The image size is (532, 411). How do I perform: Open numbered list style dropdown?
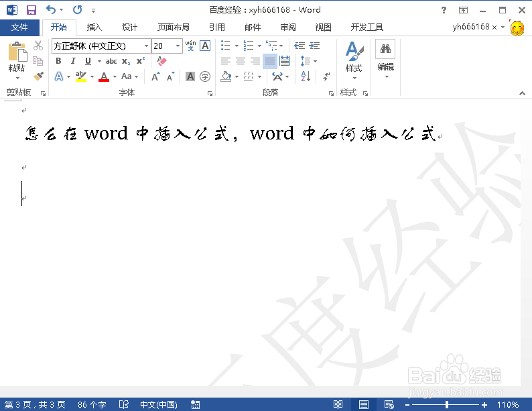pyautogui.click(x=259, y=46)
